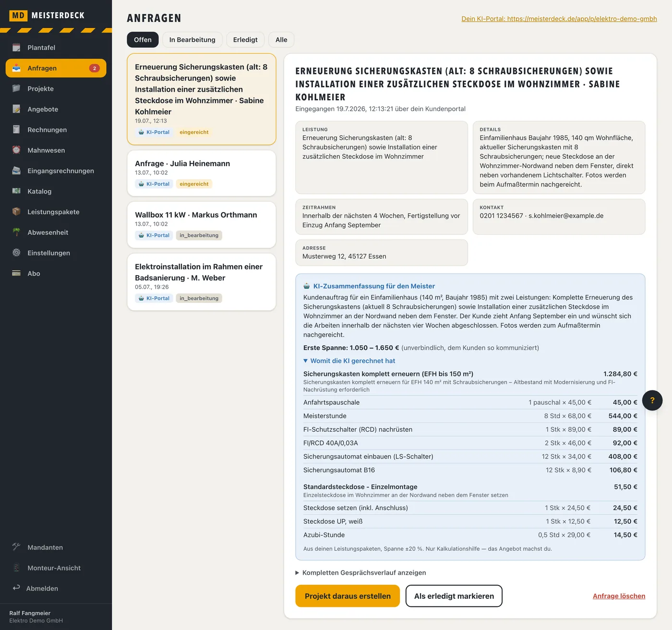The image size is (672, 630).
Task: Click KI-Portal tag on Badsanierung card
Action: [x=154, y=298]
